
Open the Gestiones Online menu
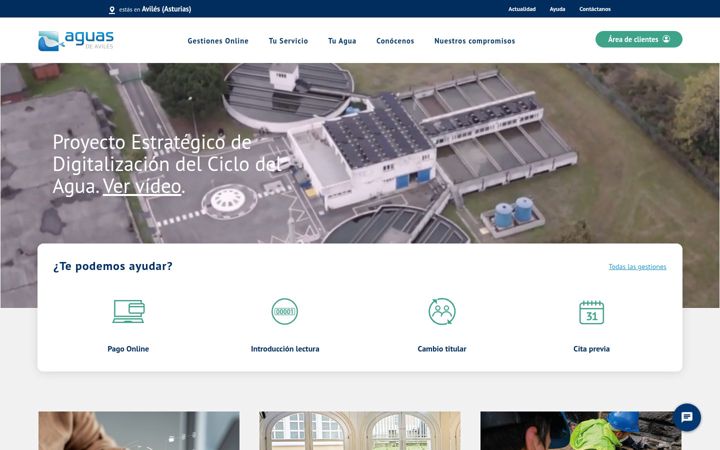tap(218, 41)
